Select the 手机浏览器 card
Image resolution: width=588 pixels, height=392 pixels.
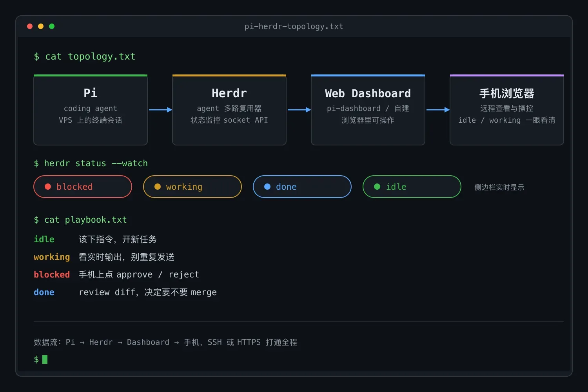pyautogui.click(x=507, y=110)
